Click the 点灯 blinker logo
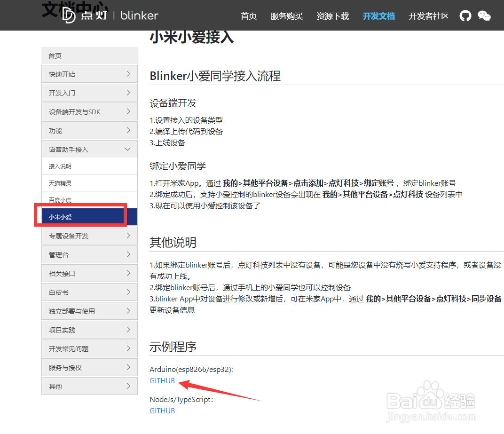504x434 pixels. click(110, 16)
